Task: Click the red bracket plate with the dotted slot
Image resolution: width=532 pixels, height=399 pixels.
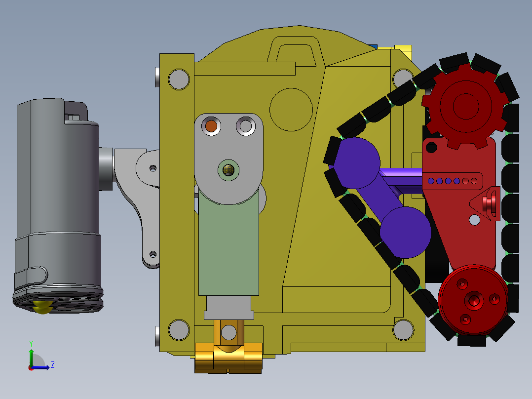Action: [x=460, y=204]
